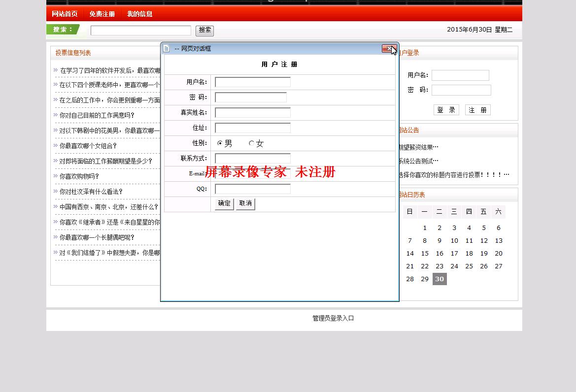Click the 取消 button in registration form

pos(245,203)
